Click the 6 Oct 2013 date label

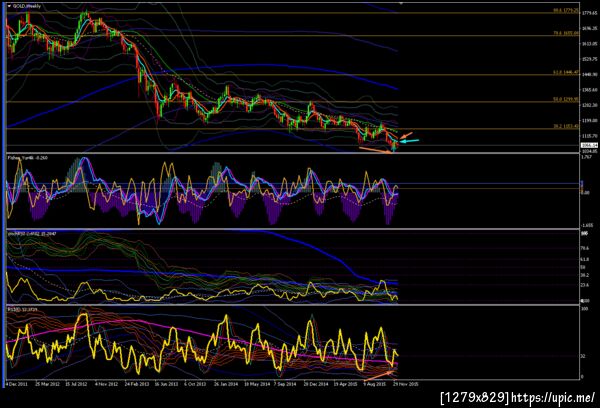tap(195, 384)
